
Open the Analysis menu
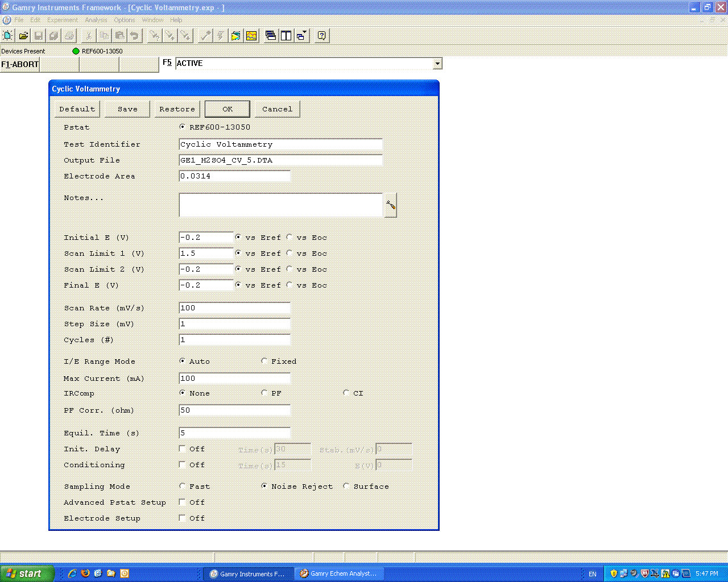coord(96,20)
